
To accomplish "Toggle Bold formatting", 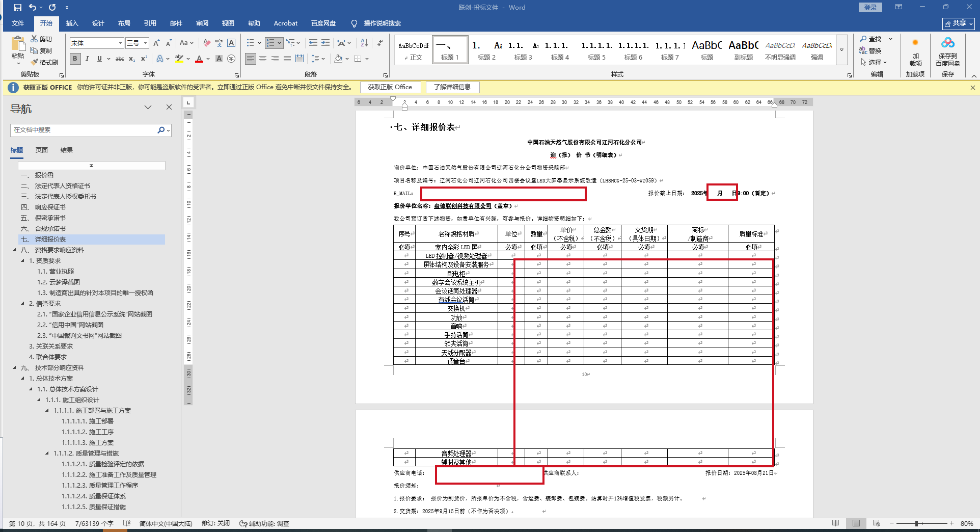I will 75,59.
